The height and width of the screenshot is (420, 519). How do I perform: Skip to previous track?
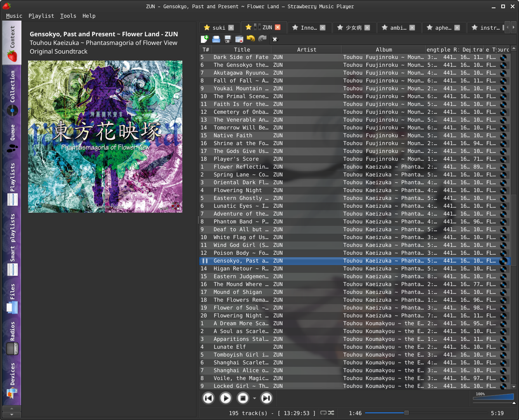(208, 398)
